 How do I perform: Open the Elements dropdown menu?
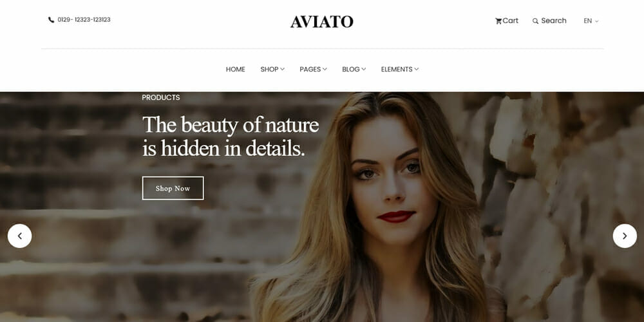(x=400, y=70)
